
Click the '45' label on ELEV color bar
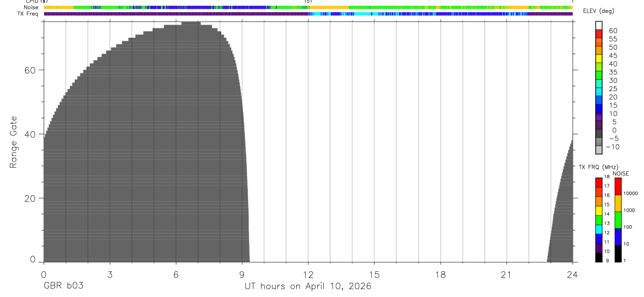(x=613, y=56)
